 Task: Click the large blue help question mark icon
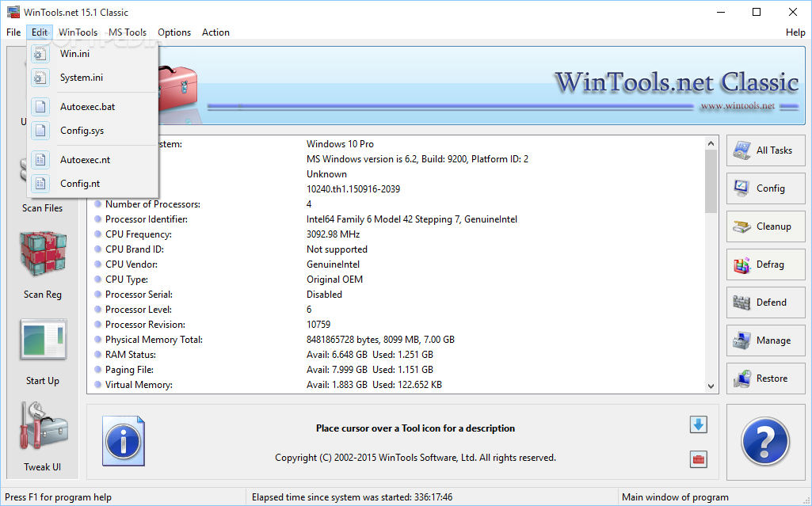pyautogui.click(x=765, y=441)
